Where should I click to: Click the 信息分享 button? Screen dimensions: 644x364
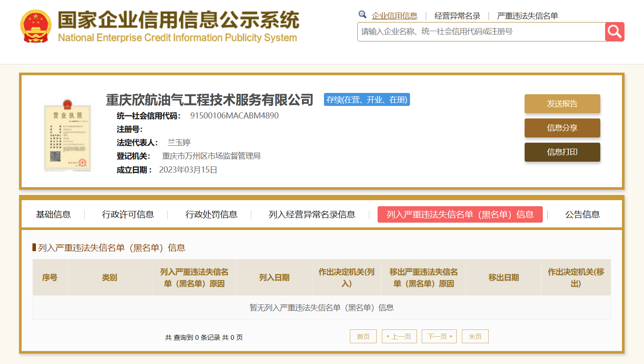(x=562, y=128)
